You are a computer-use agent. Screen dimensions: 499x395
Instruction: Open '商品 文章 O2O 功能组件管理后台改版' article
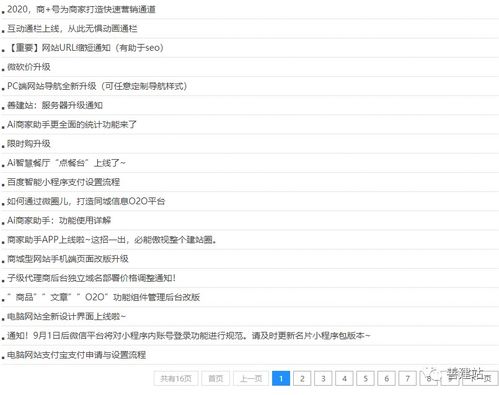pos(103,297)
